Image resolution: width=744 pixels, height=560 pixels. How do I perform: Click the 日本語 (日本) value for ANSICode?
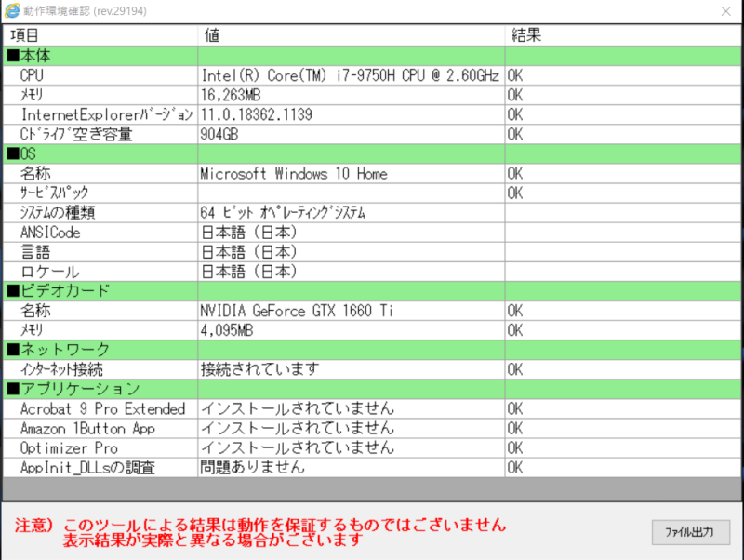point(249,233)
